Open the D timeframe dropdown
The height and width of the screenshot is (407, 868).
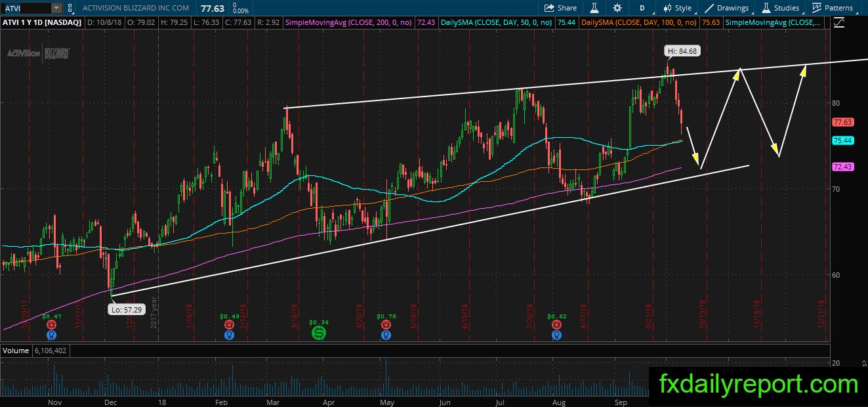click(642, 8)
